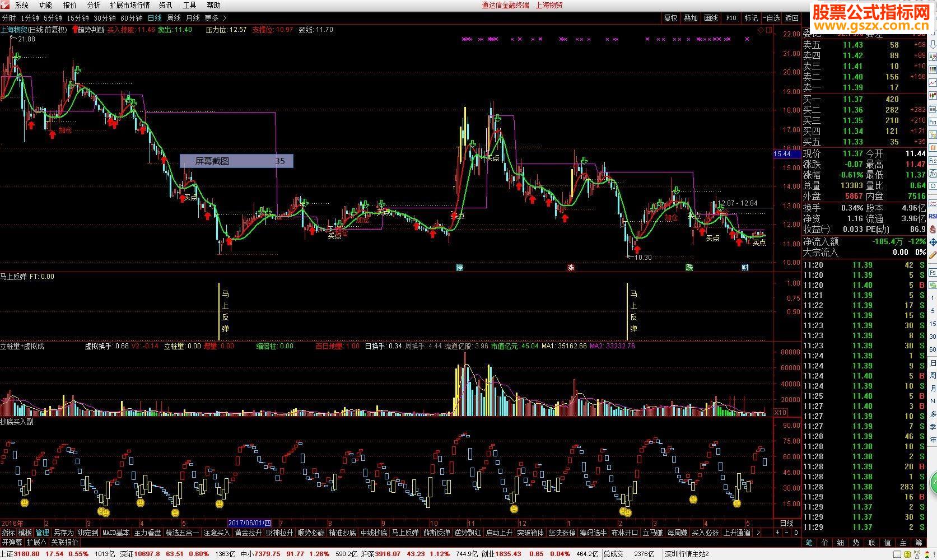The height and width of the screenshot is (560, 937).
Task: Click the 另存为 save-as template button
Action: [63, 533]
